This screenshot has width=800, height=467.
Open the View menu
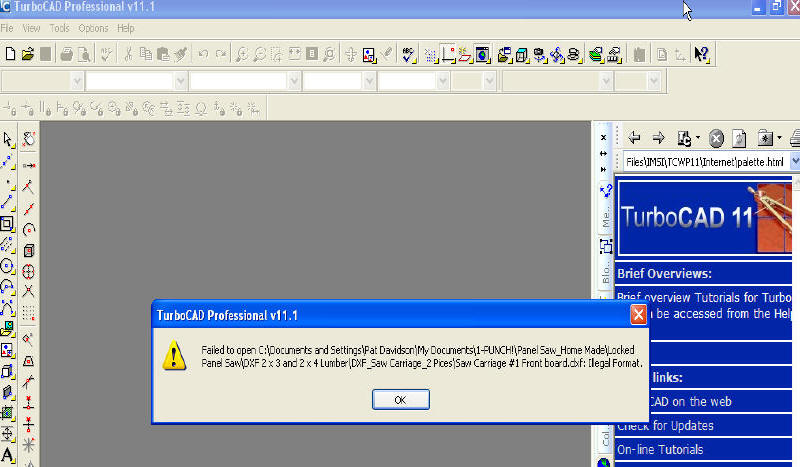31,28
